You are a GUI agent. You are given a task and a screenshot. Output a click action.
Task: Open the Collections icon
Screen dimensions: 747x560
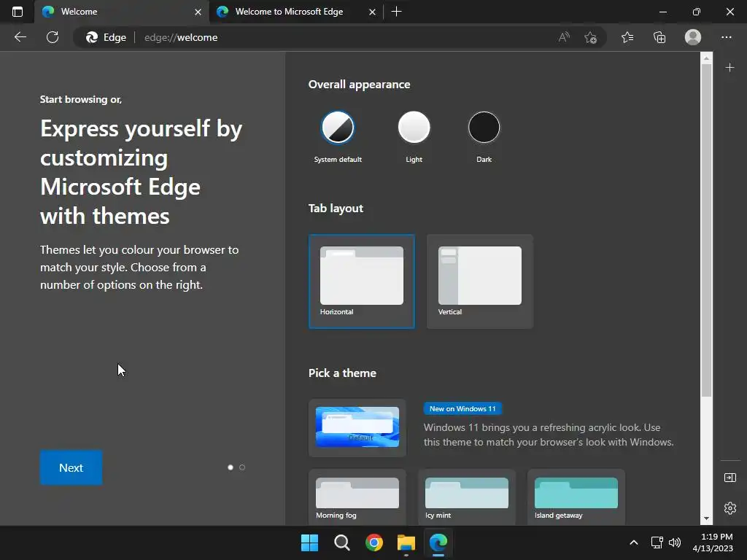(x=659, y=37)
